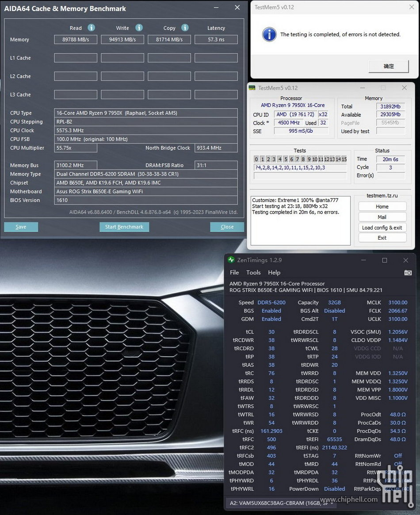
Task: Click the Memory Bus 3100.2 MHz field
Action: pos(76,165)
